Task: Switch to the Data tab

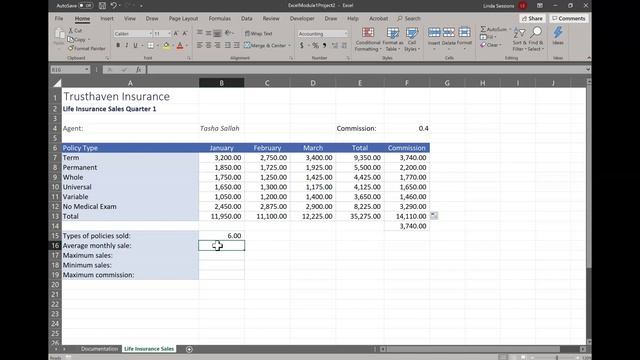Action: [247, 18]
